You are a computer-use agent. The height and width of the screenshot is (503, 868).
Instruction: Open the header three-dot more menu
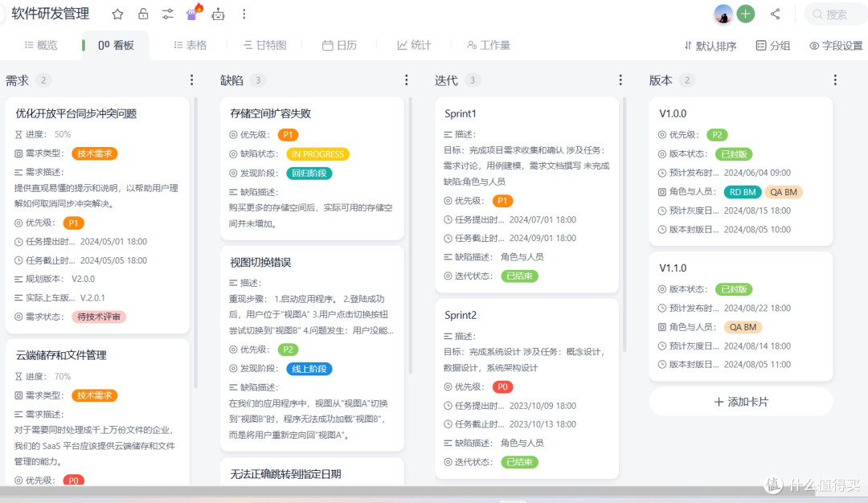[x=244, y=14]
